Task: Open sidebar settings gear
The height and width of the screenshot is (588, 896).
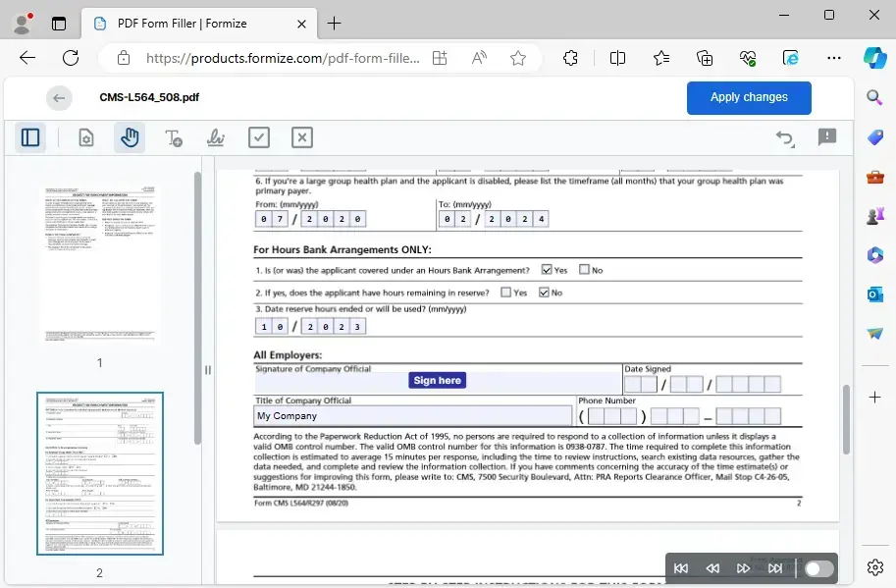Action: [x=874, y=566]
